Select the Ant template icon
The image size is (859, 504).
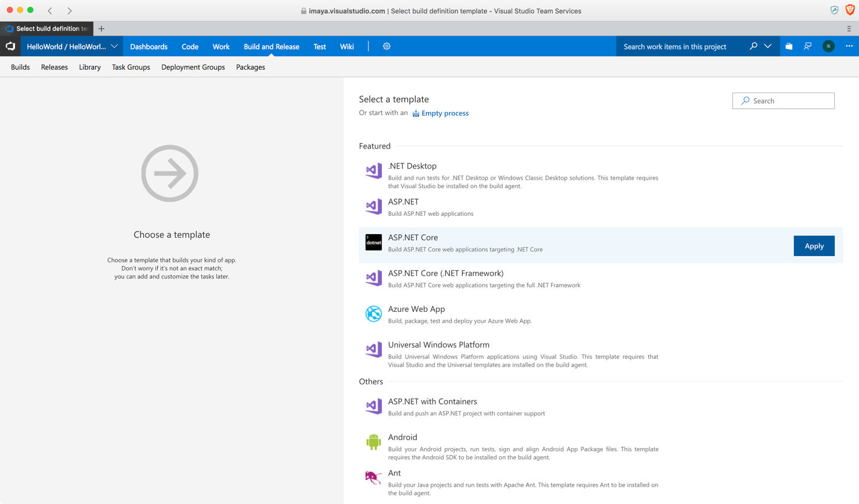click(374, 477)
